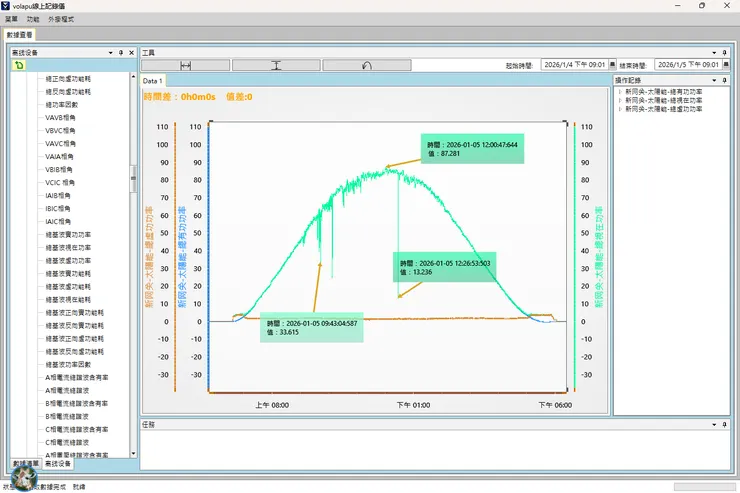
Task: Select the VAVB相角 tree item
Action: (60, 117)
